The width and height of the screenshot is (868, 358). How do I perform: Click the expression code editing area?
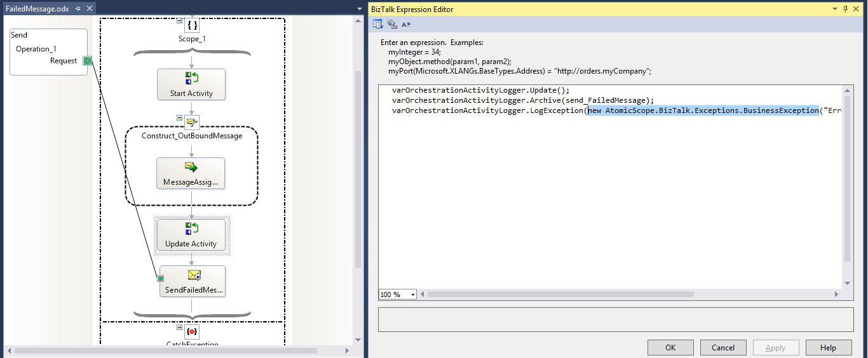(611, 187)
